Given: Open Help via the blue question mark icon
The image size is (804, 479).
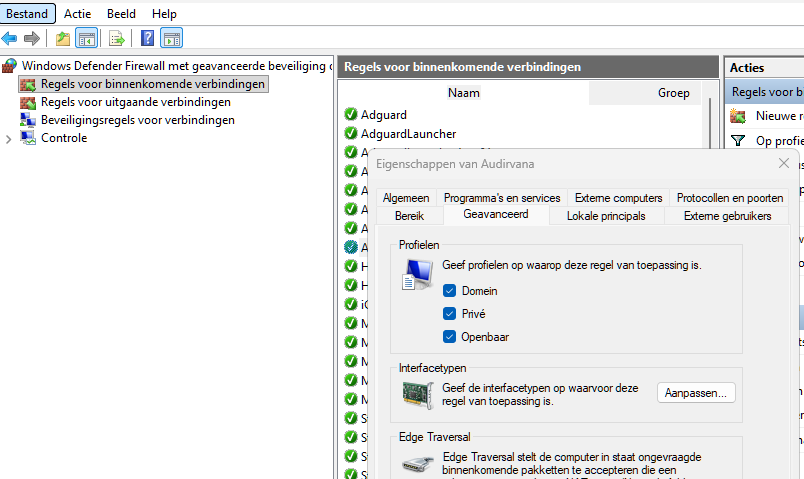Looking at the screenshot, I should tap(147, 39).
